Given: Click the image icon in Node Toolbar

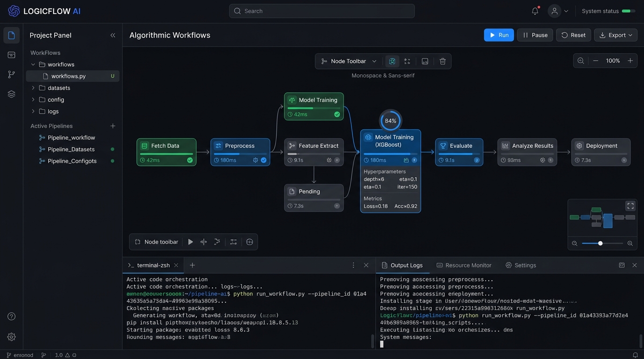Looking at the screenshot, I should click(x=425, y=61).
